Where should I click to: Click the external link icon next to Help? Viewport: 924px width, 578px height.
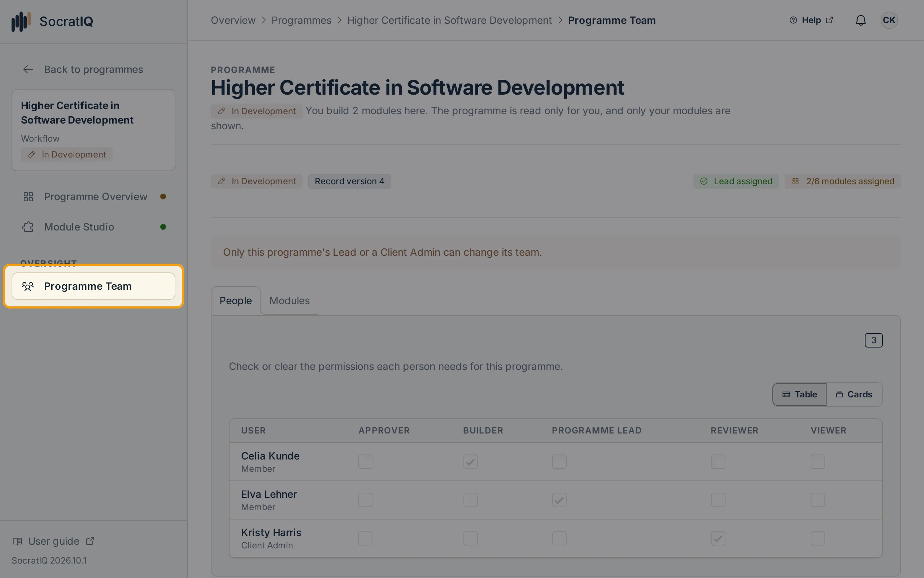(829, 20)
